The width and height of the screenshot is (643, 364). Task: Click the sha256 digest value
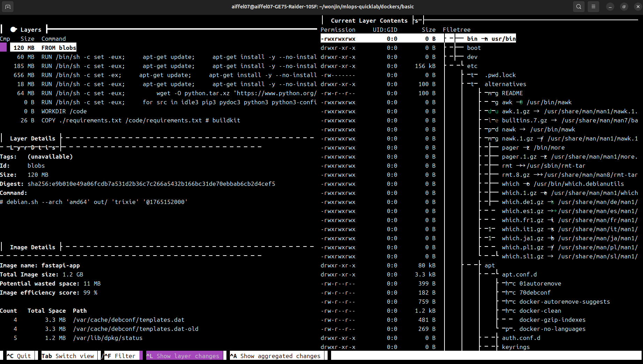tap(151, 184)
